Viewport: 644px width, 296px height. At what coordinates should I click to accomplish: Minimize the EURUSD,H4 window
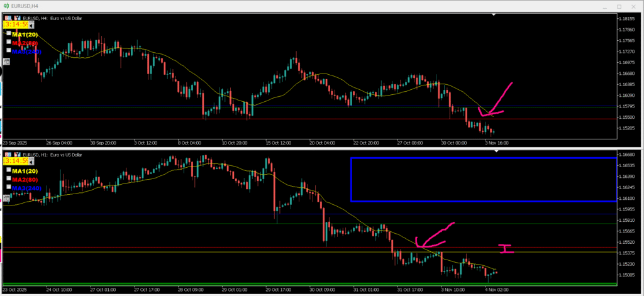[x=601, y=6]
